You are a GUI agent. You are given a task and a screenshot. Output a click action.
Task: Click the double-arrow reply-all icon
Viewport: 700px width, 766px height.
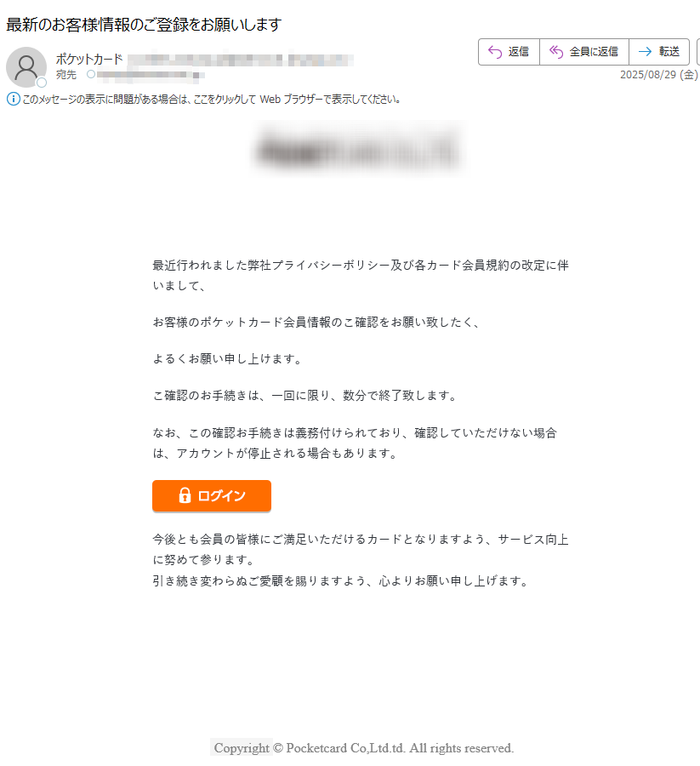(x=556, y=52)
